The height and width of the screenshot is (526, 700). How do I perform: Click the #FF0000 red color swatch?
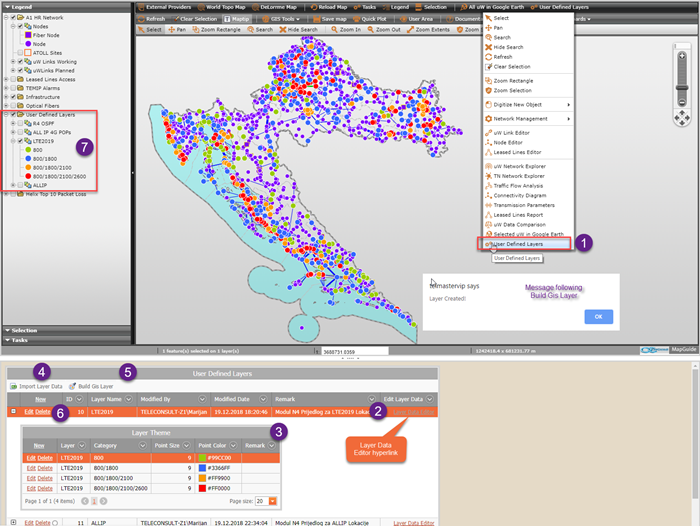[x=202, y=488]
